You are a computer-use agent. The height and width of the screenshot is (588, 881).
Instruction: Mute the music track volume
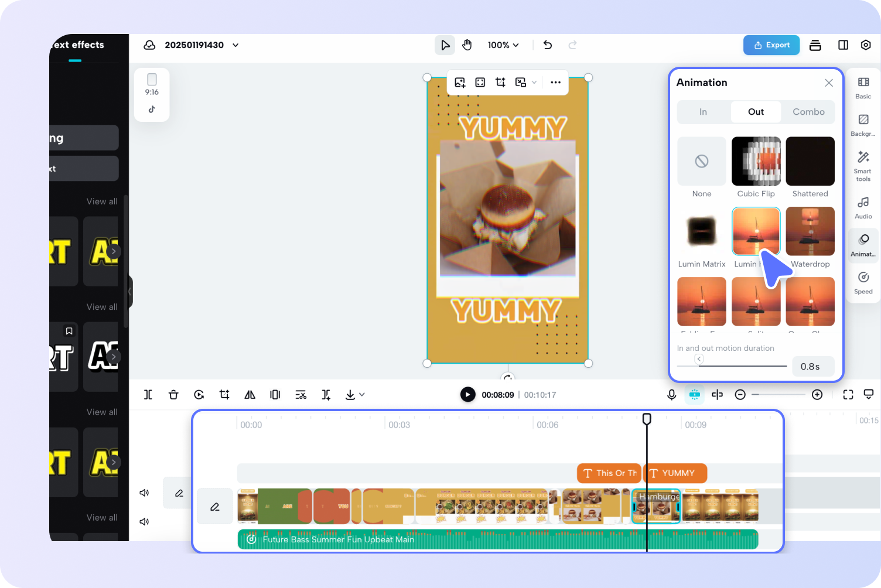tap(144, 521)
